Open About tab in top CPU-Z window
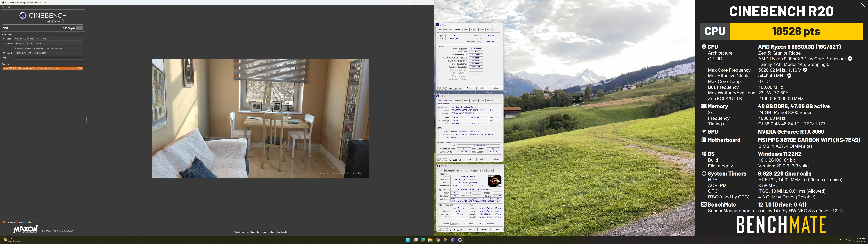 click(489, 29)
